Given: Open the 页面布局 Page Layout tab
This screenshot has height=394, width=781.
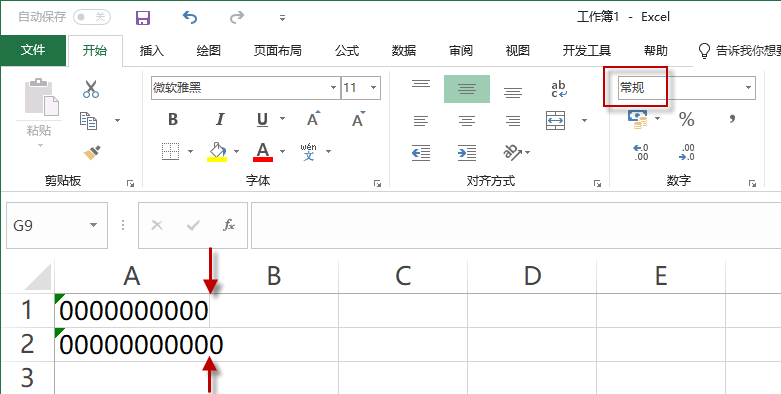Looking at the screenshot, I should click(277, 50).
